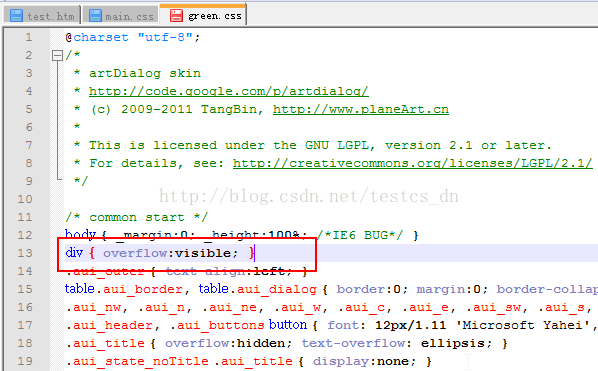This screenshot has width=598, height=371.
Task: Click 'display:none;' on line 19
Action: (x=365, y=361)
